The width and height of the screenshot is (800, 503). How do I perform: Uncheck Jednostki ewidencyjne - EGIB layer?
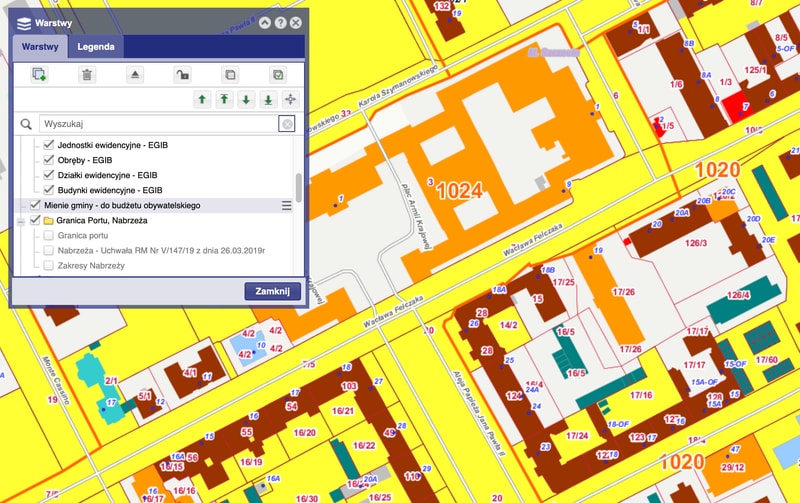point(47,146)
